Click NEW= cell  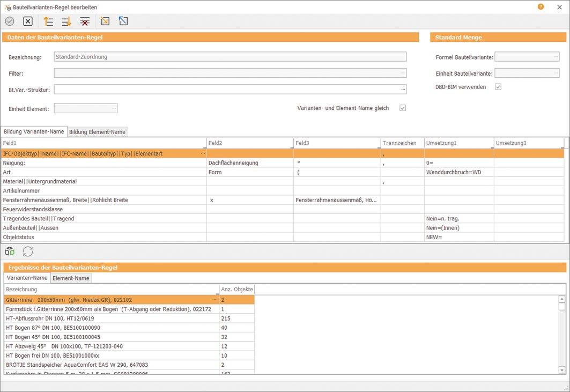pos(459,237)
